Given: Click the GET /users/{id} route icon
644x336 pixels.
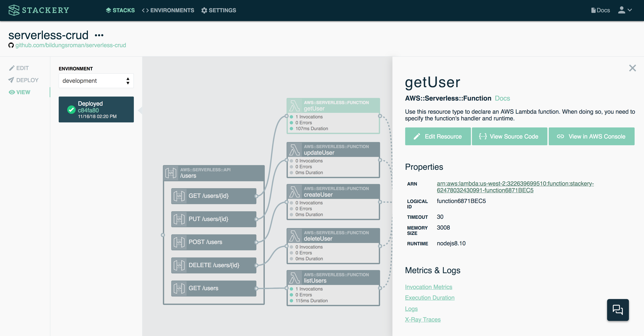Looking at the screenshot, I should pos(179,196).
